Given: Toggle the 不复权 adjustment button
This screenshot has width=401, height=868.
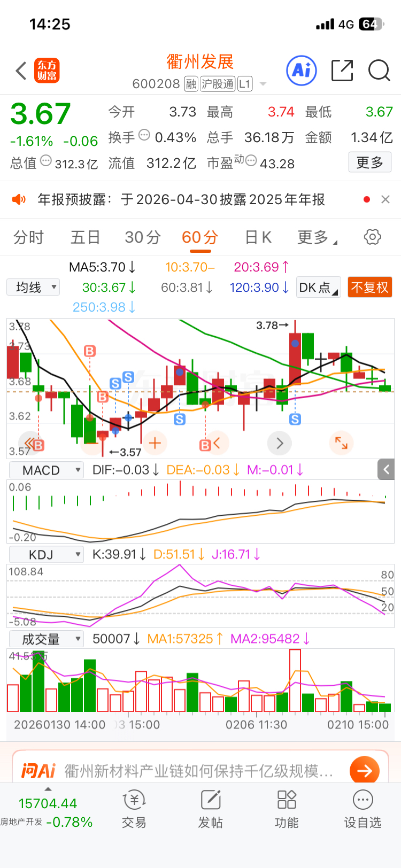Looking at the screenshot, I should pos(369,287).
